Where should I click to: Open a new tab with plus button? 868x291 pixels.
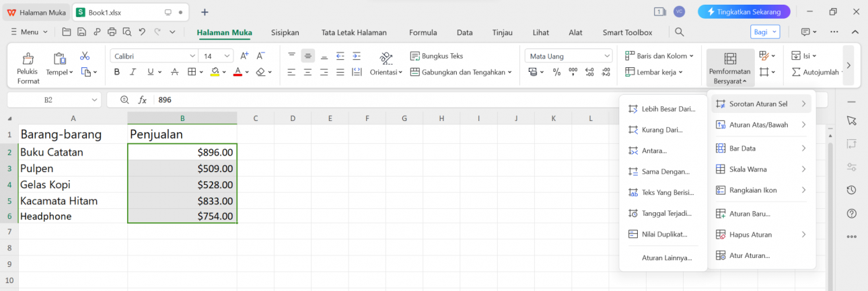[x=205, y=12]
